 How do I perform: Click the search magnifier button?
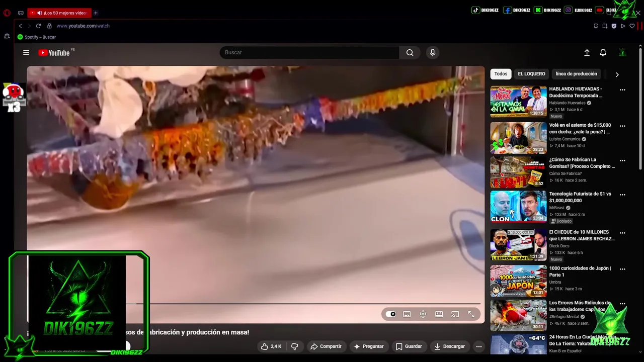tap(410, 53)
